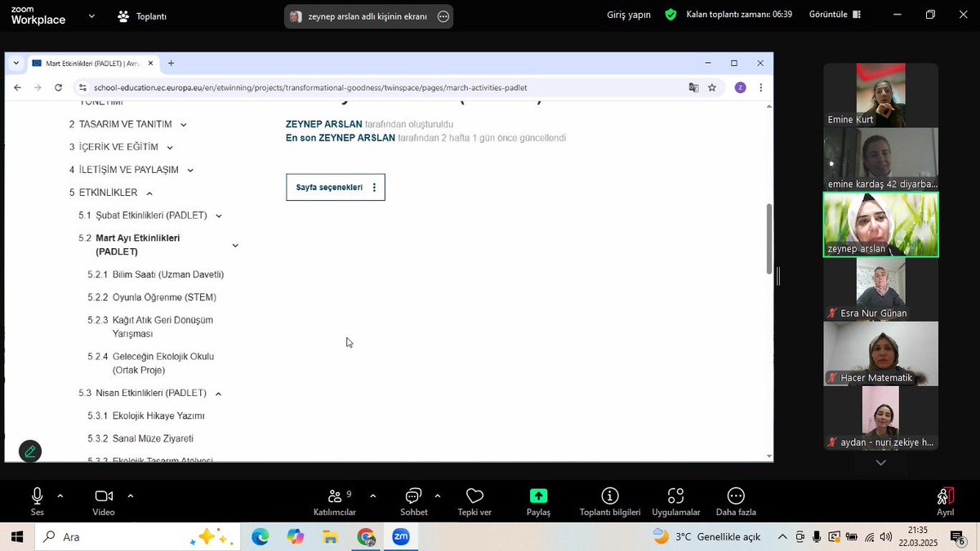Expand video options caret next to Video
This screenshot has height=551, width=980.
tap(130, 495)
